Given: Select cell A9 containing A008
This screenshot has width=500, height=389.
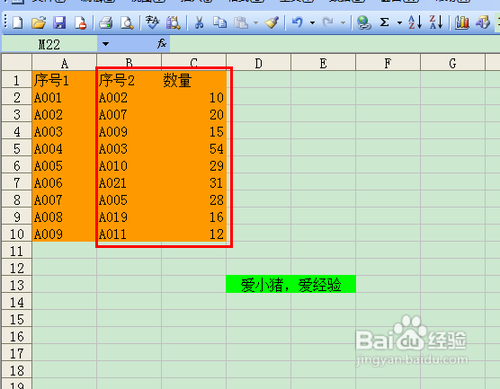Looking at the screenshot, I should [64, 217].
